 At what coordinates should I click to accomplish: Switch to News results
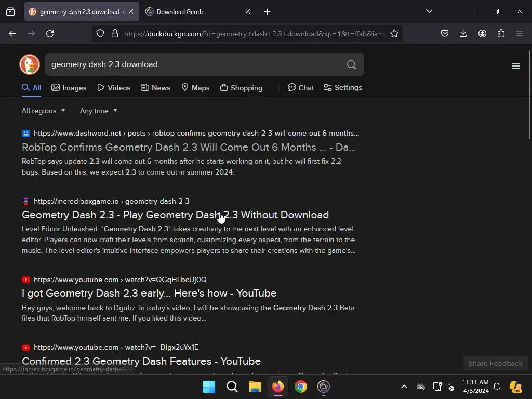(x=155, y=88)
